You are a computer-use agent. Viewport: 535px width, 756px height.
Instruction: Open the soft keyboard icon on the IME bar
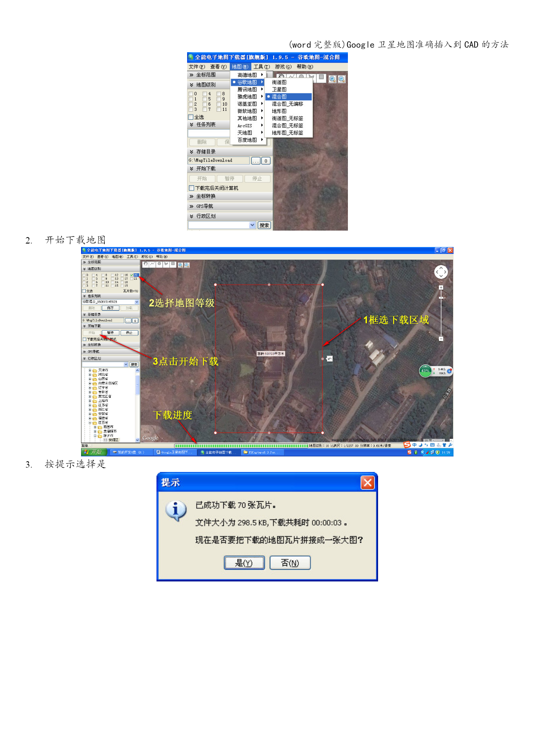(432, 445)
